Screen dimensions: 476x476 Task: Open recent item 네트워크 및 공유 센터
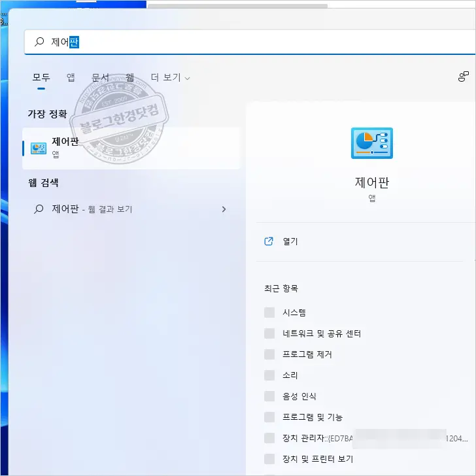click(x=322, y=333)
